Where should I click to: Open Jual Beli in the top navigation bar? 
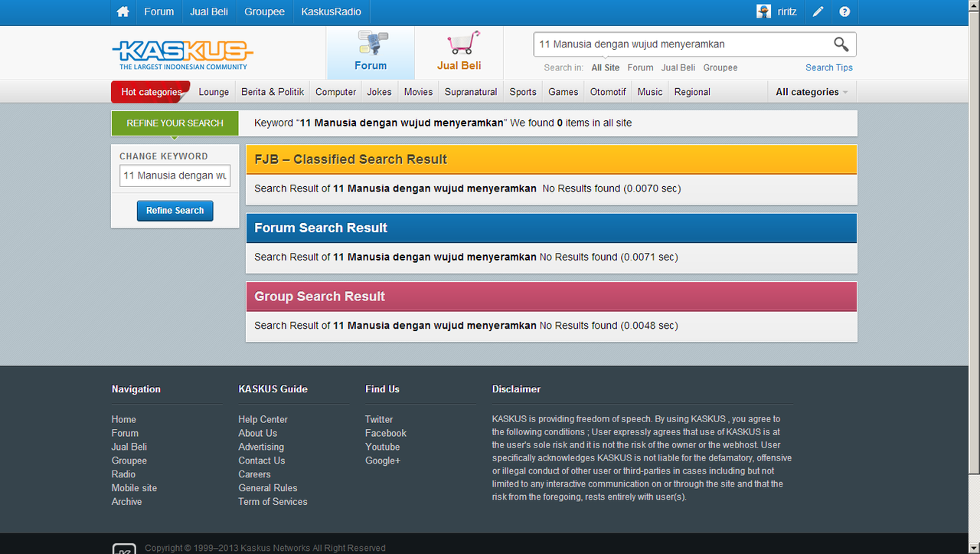tap(210, 11)
